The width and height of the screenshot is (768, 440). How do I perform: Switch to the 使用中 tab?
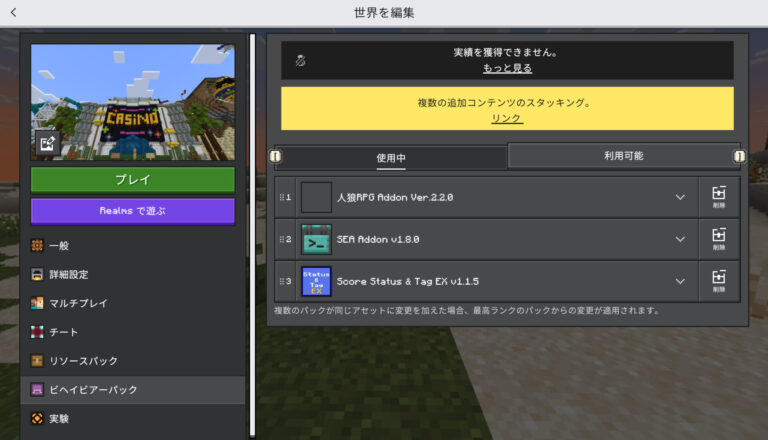391,158
